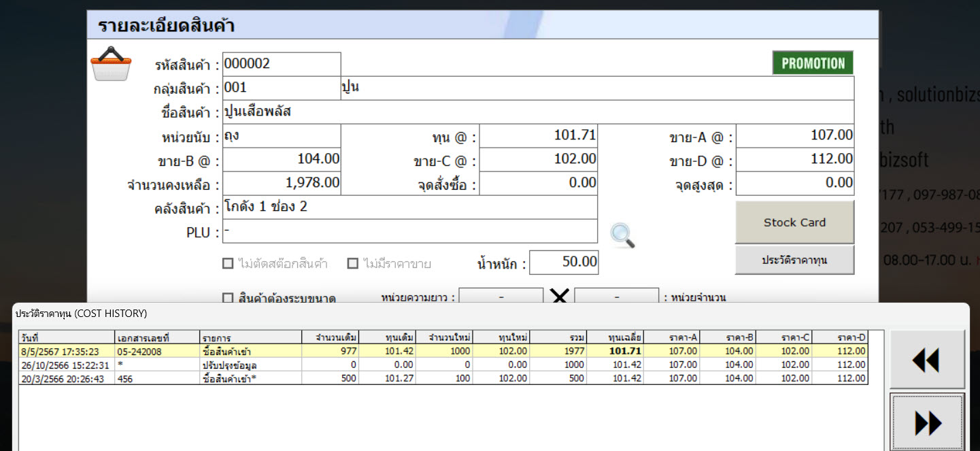Screen dimensions: 980x451
Task: Click the fast-forward double-arrow button
Action: [x=927, y=422]
